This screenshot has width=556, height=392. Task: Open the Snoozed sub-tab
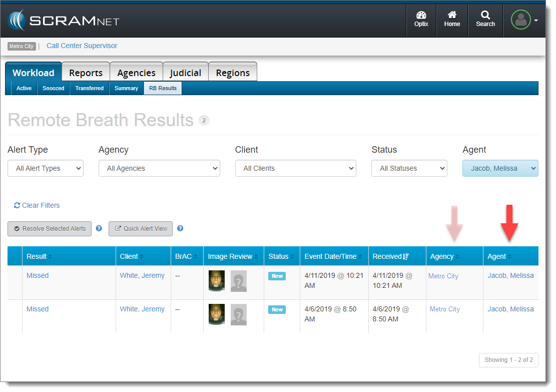(53, 88)
